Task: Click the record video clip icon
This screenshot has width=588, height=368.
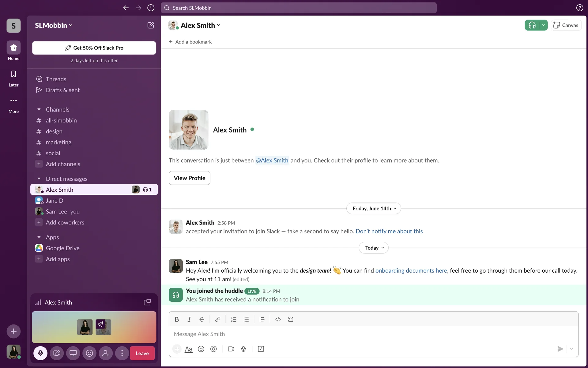Action: coord(231,349)
